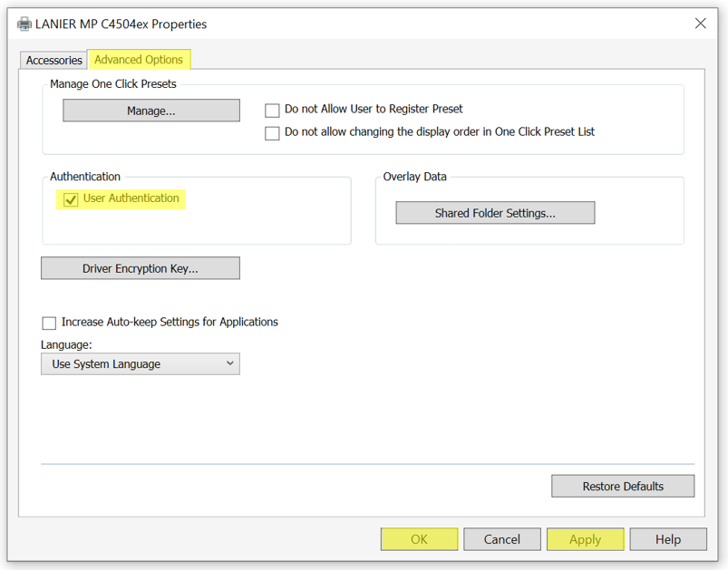Click Restore Defaults
Screen dimensions: 728x570
pos(623,486)
